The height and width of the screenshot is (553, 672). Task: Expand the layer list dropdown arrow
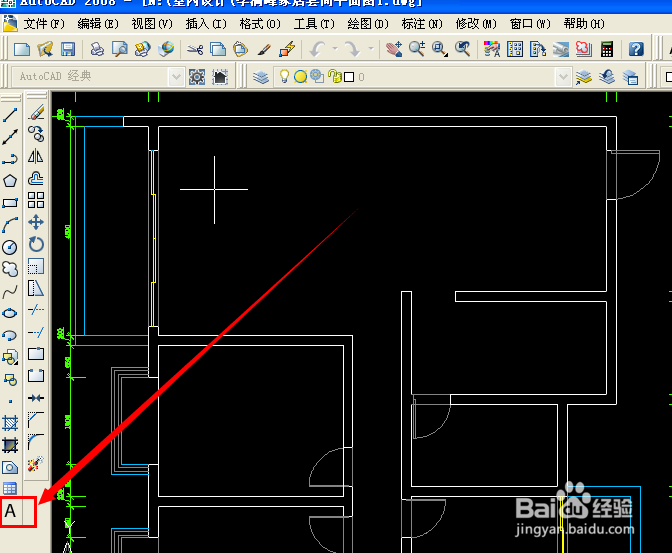pyautogui.click(x=563, y=77)
